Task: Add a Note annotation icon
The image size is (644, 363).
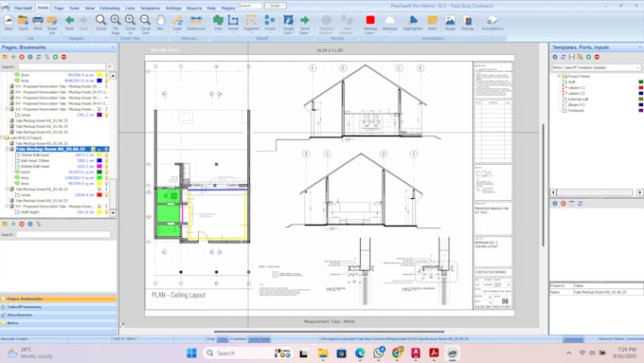Action: (433, 20)
